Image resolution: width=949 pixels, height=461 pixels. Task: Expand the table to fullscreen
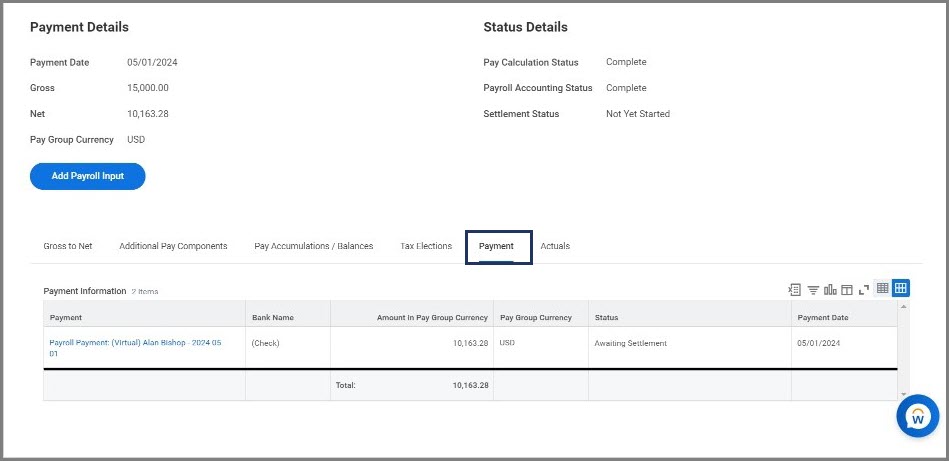pos(863,290)
